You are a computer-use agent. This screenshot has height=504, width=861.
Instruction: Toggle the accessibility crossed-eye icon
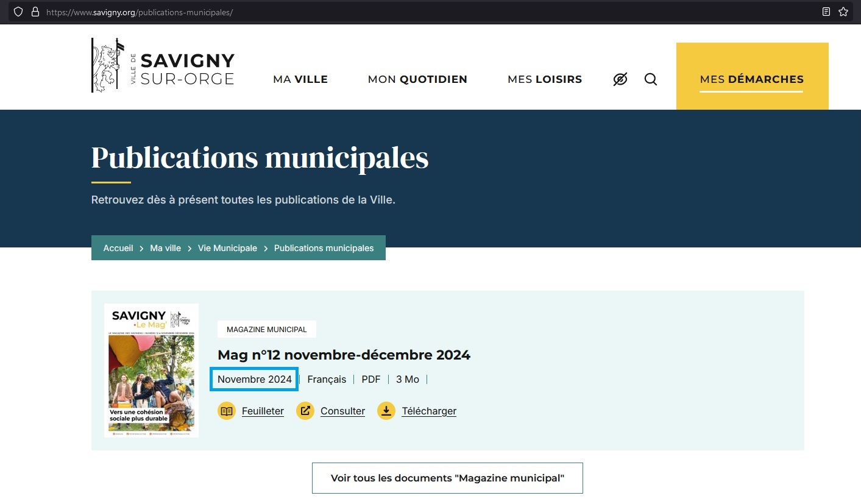click(x=620, y=79)
